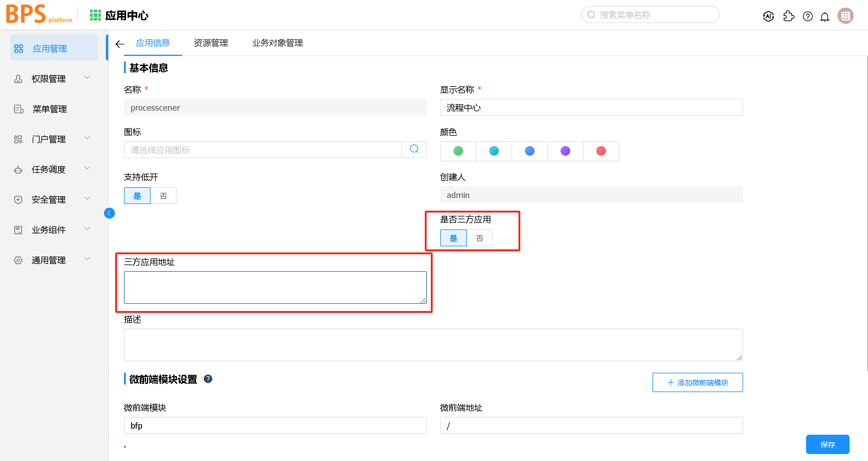The image size is (868, 461).
Task: Open the green grid 应用中心 icon
Action: [x=95, y=15]
